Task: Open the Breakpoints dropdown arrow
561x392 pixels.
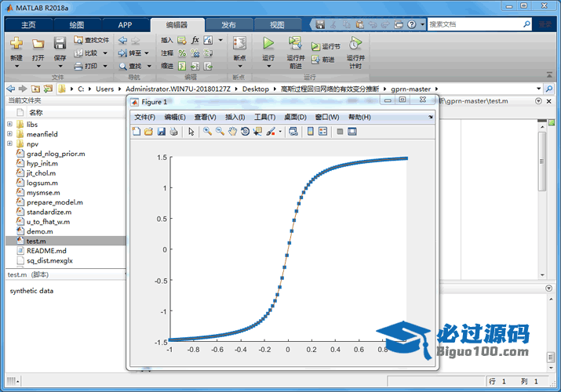Action: click(x=240, y=66)
